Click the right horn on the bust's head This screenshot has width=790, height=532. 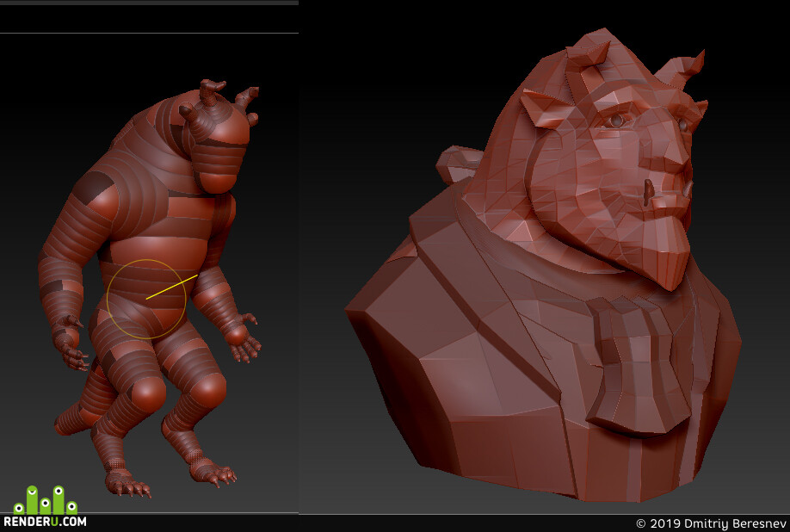681,71
